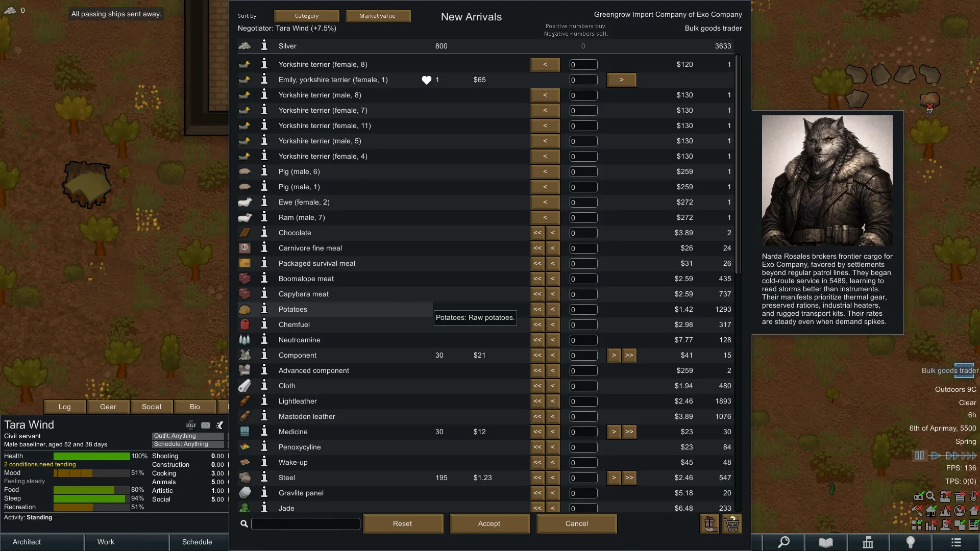Image resolution: width=980 pixels, height=551 pixels.
Task: Toggle the HUD visibility setting
Action: 919,497
